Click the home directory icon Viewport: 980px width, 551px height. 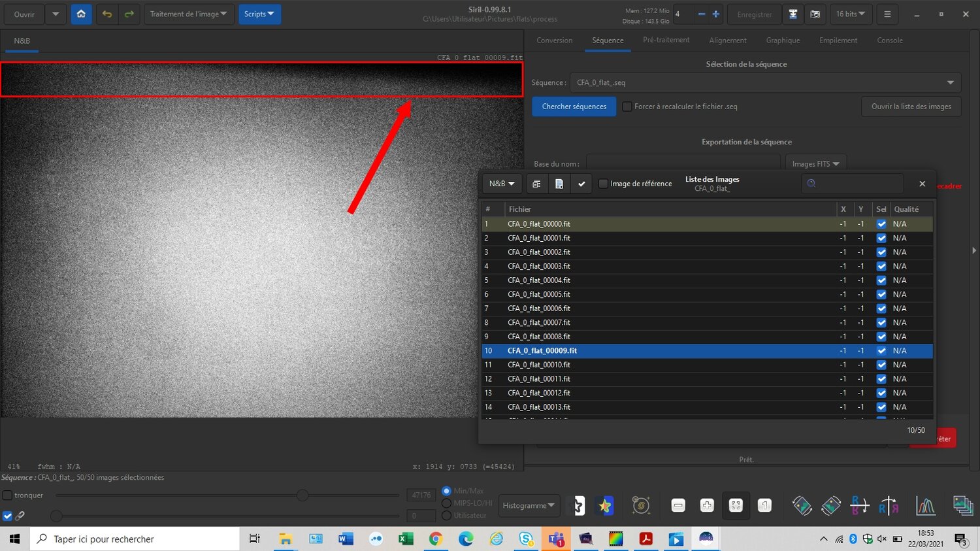pos(81,14)
